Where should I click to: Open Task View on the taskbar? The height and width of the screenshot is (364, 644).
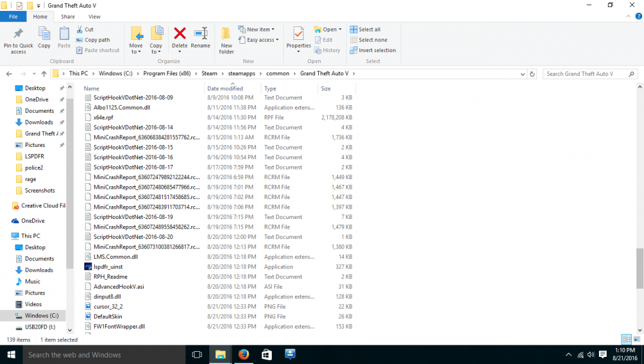point(196,354)
